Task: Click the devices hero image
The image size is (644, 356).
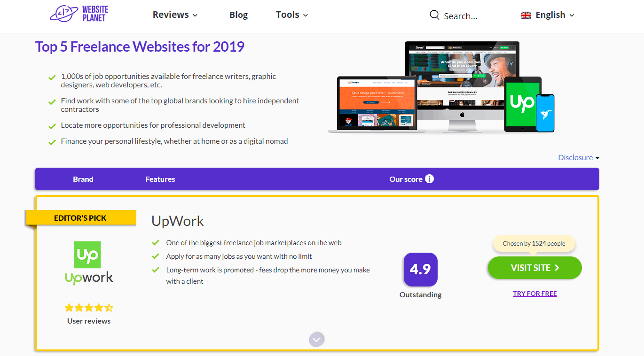Action: point(441,87)
